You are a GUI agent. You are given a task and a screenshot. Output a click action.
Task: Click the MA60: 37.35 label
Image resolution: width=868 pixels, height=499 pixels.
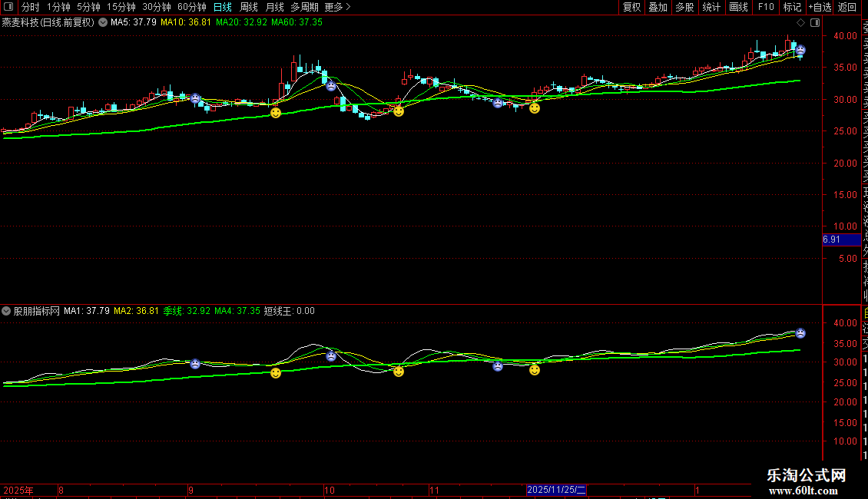coord(297,23)
